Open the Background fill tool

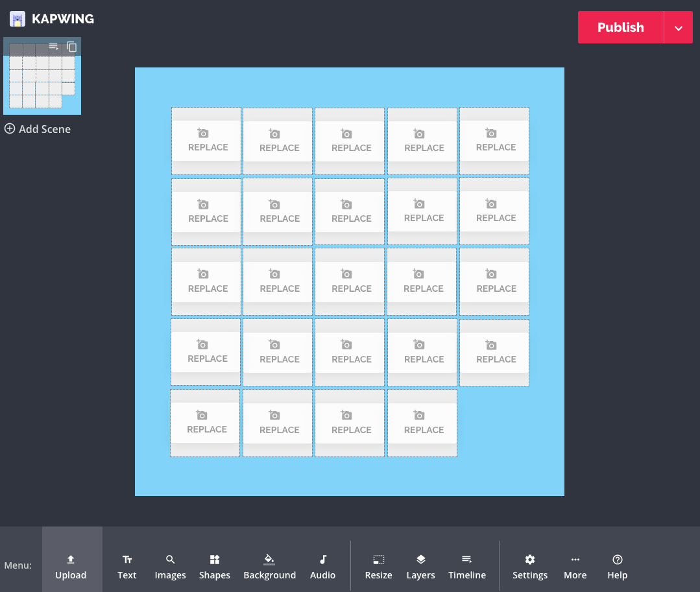tap(269, 566)
